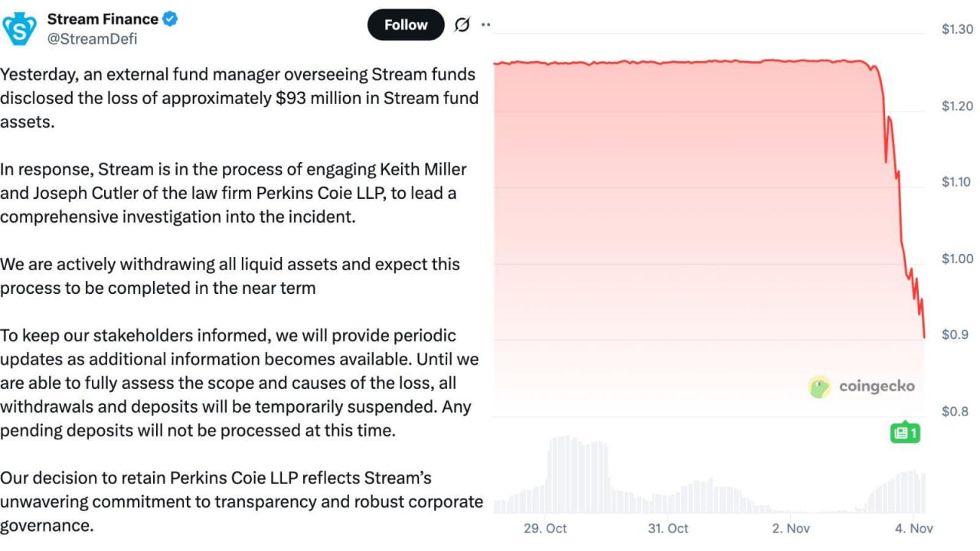Click the CoinGecko gecko logo watermark
Screen dimensions: 980x551
820,386
